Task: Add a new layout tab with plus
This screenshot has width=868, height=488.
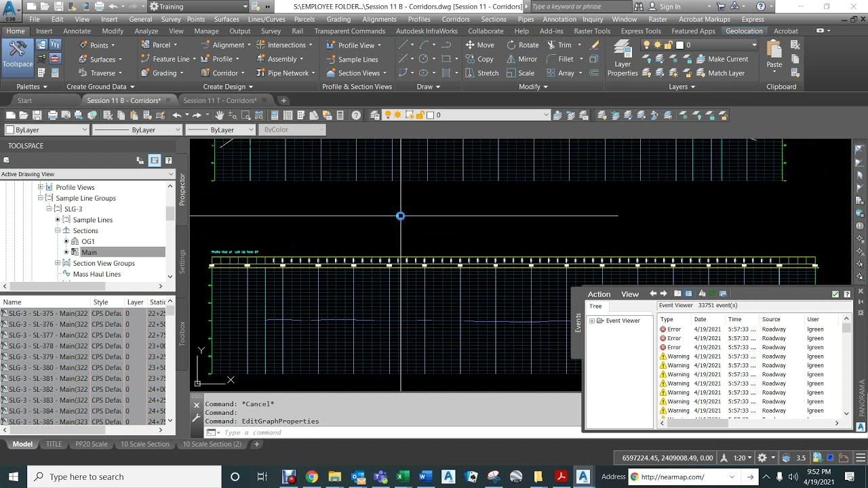Action: (x=257, y=444)
